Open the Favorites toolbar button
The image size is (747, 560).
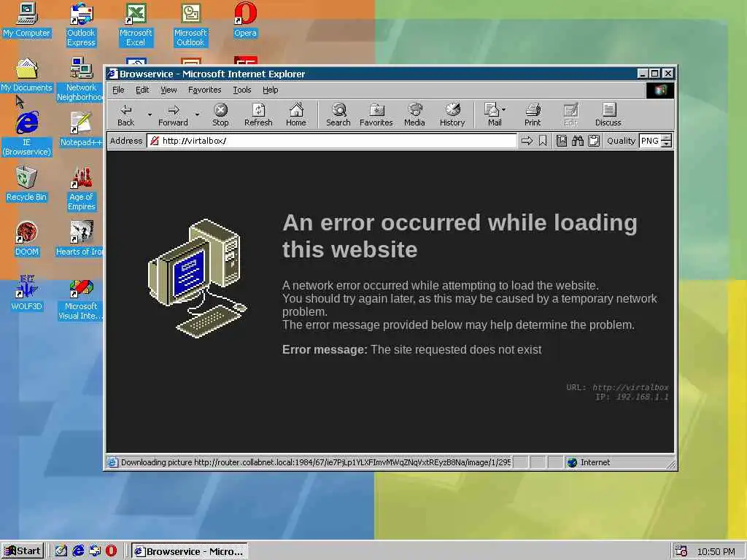pyautogui.click(x=376, y=115)
